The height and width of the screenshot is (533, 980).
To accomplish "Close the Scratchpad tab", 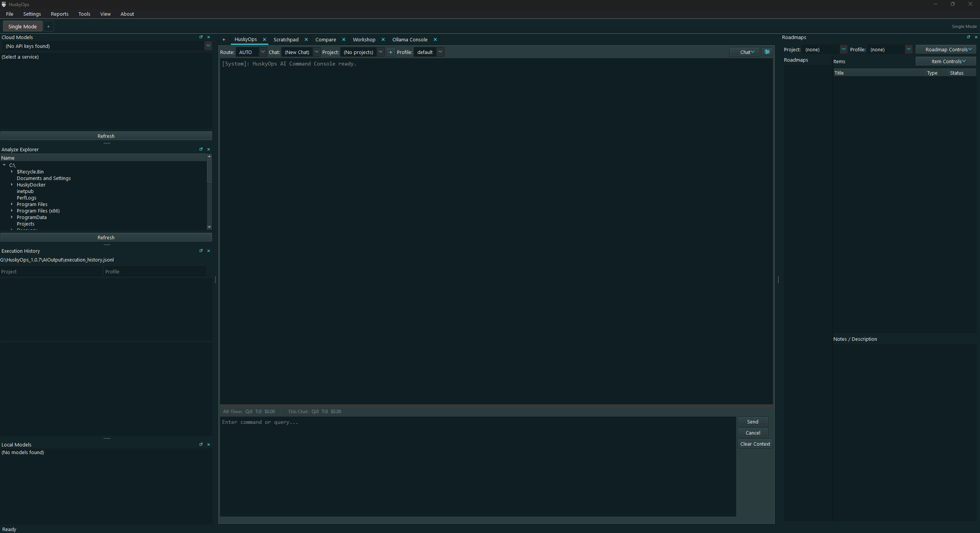I will point(306,39).
